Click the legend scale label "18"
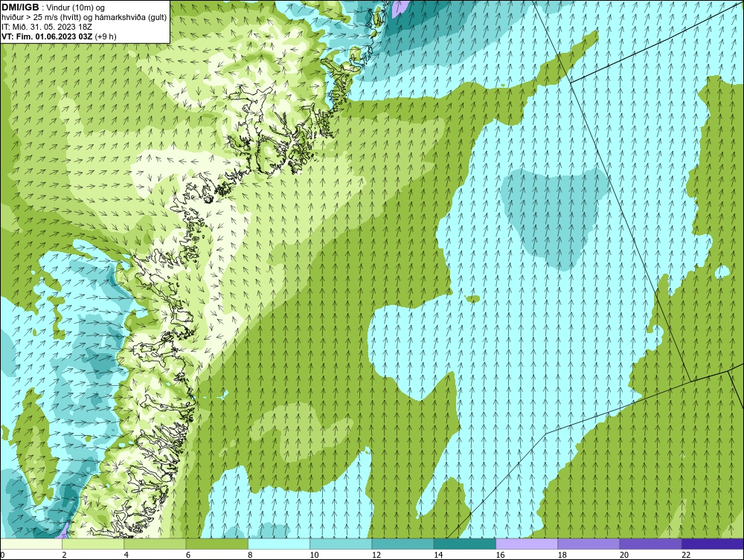The width and height of the screenshot is (744, 560). [562, 556]
